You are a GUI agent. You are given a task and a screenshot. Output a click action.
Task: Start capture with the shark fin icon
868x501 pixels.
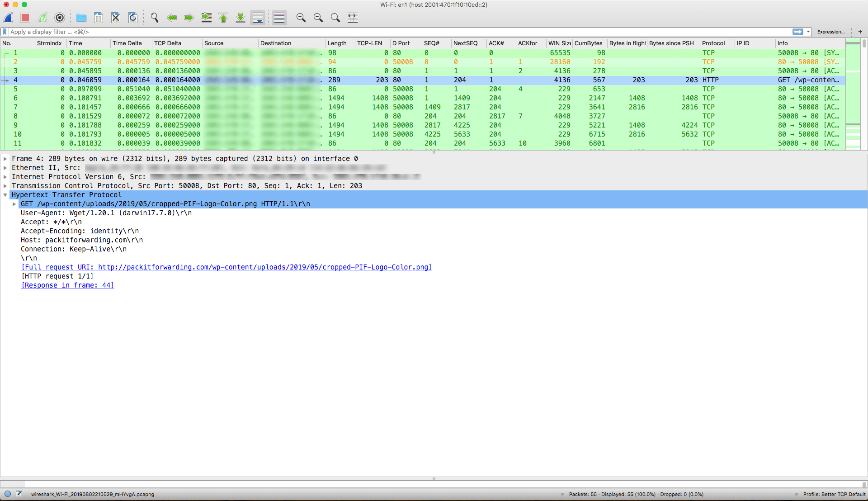pyautogui.click(x=8, y=18)
